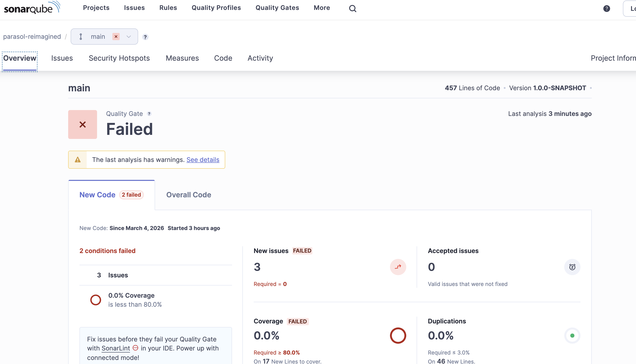Click the search magnifier icon
Screen dimensions: 636x364
pos(352,9)
